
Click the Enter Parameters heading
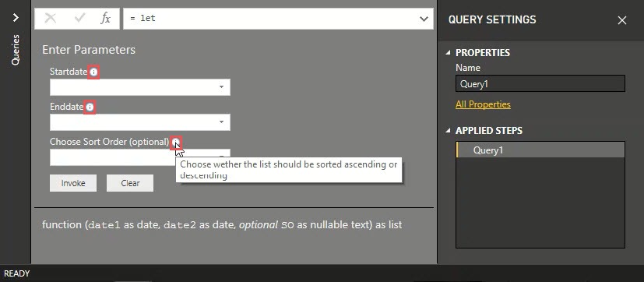pos(89,50)
